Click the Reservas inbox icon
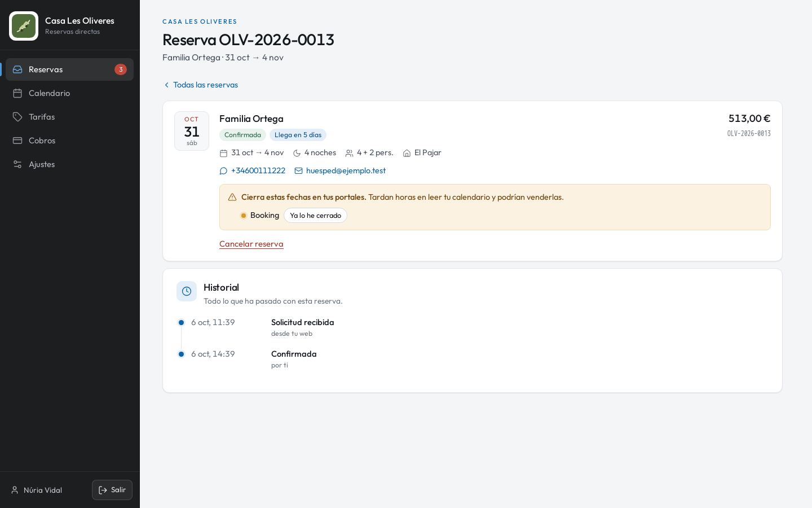This screenshot has width=812, height=508. (x=17, y=69)
